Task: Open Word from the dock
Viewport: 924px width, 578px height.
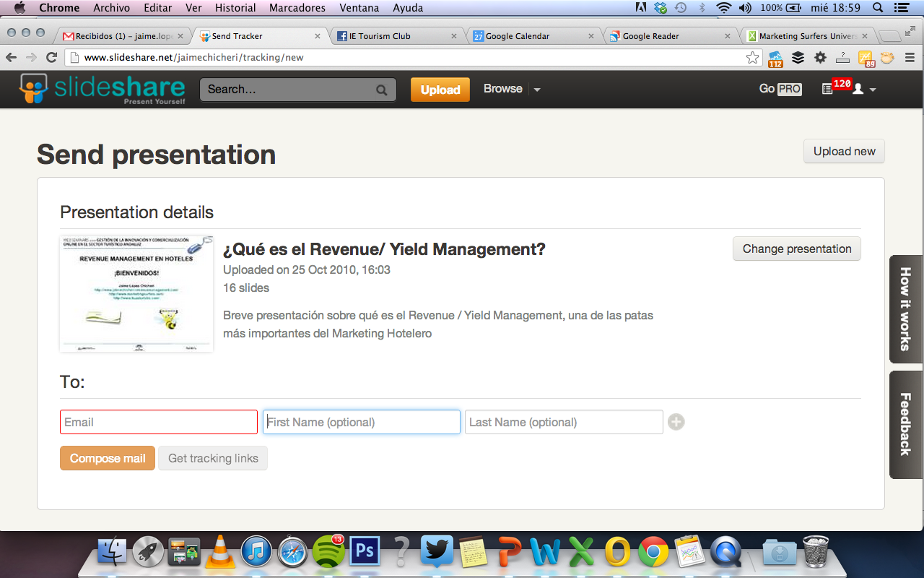Action: (x=545, y=553)
